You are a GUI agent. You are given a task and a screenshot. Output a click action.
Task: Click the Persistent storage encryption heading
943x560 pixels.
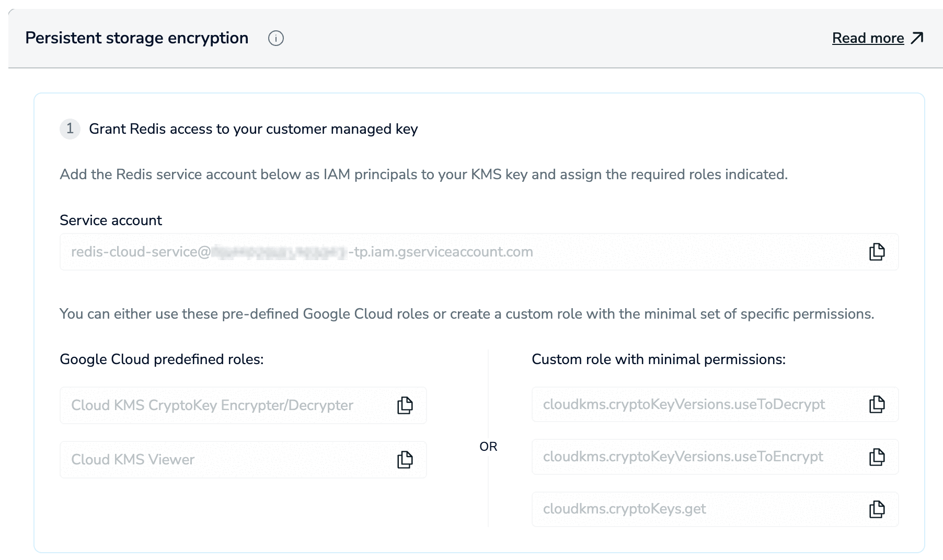[137, 38]
